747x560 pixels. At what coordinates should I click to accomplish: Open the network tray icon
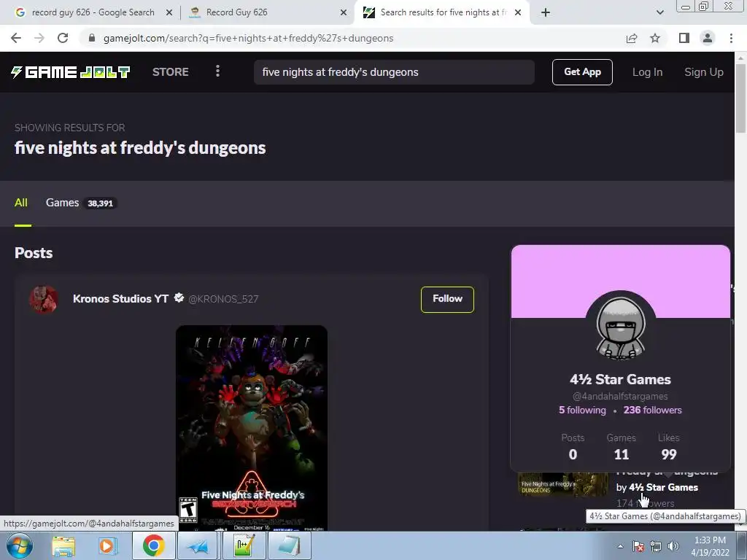tap(656, 546)
